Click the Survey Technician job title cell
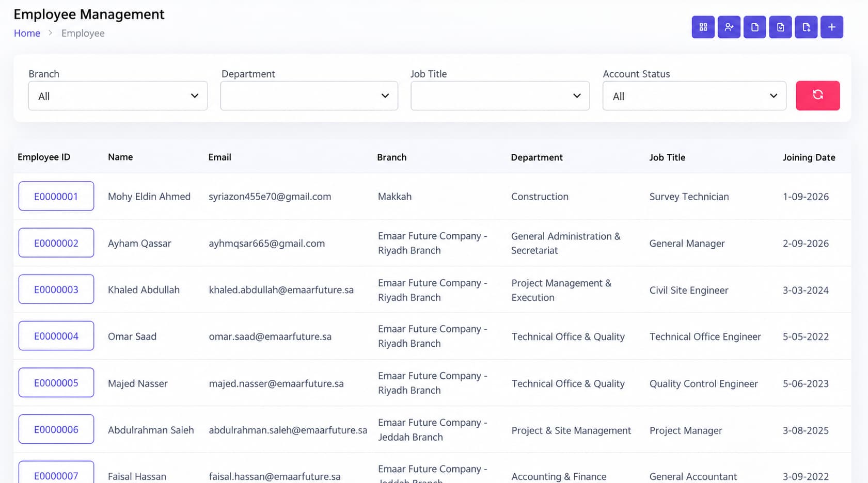This screenshot has width=868, height=483. pos(689,197)
